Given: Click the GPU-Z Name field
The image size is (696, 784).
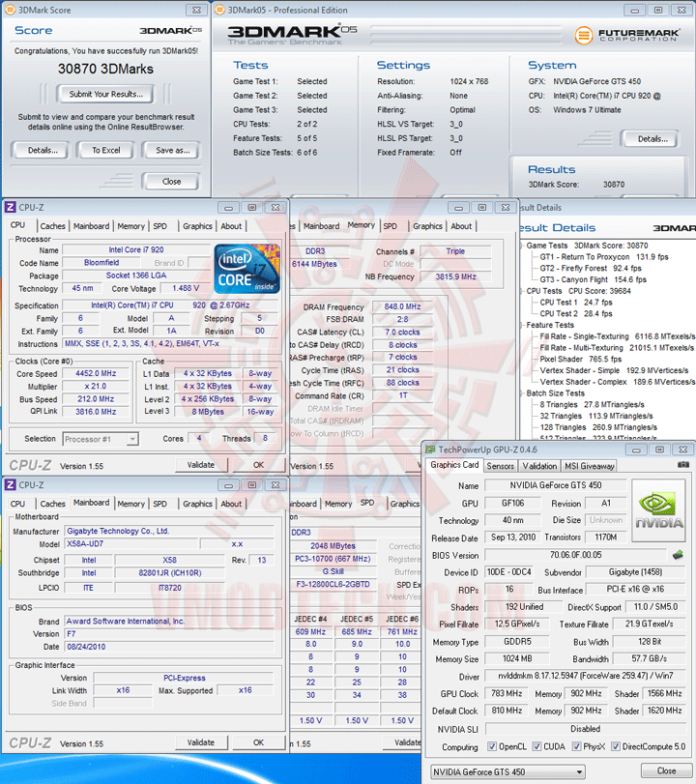Looking at the screenshot, I should pyautogui.click(x=556, y=485).
